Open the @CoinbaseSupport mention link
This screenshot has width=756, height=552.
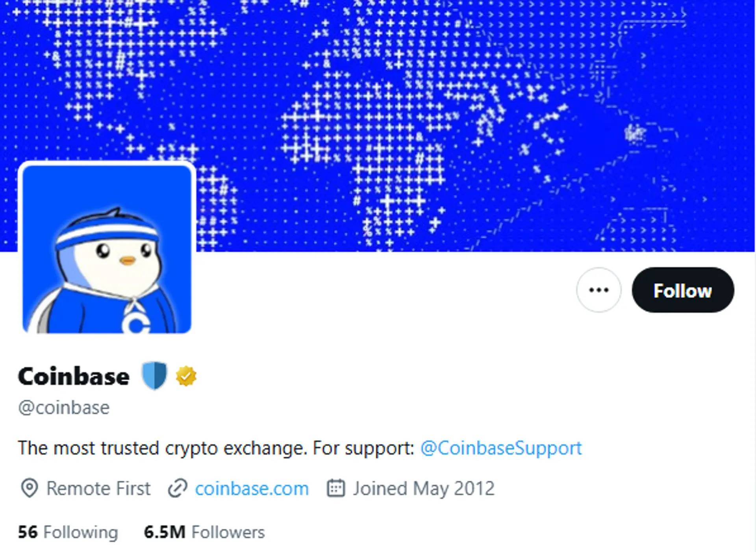tap(501, 448)
